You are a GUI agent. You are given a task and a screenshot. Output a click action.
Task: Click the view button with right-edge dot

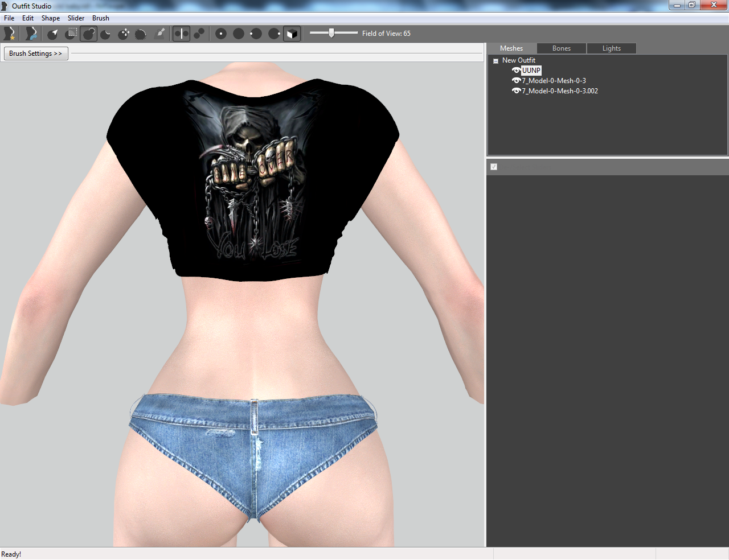[274, 34]
